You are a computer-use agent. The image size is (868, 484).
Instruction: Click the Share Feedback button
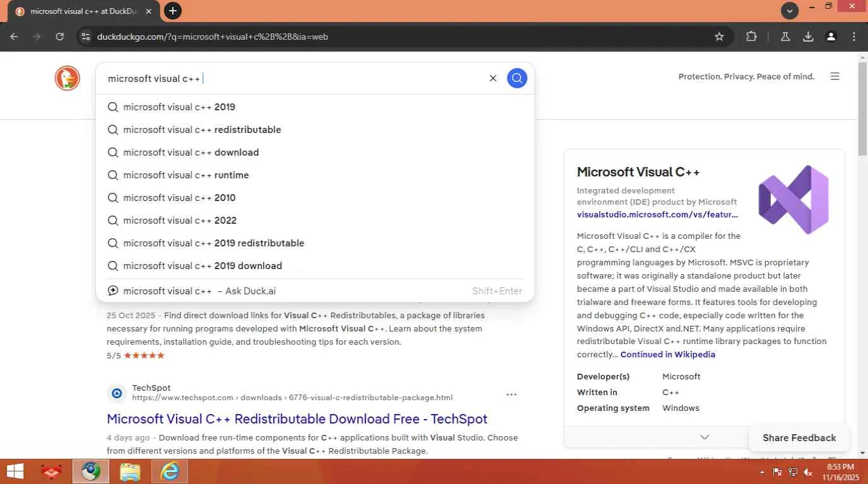point(799,438)
